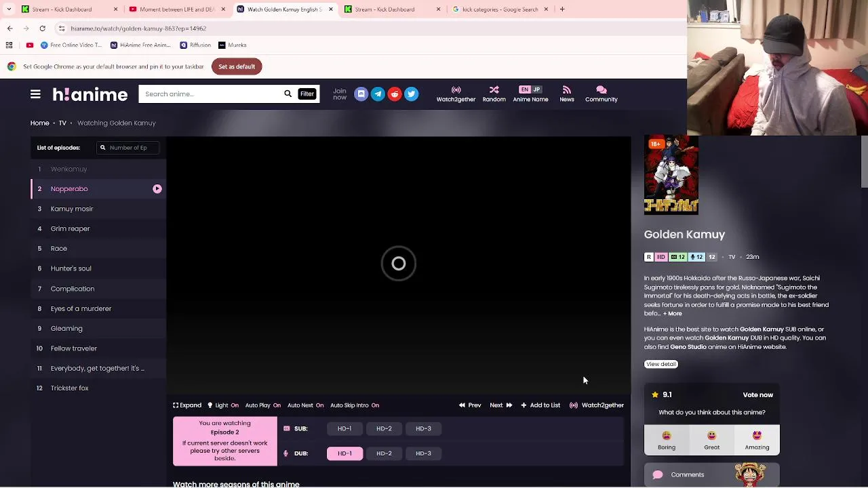Open the tab list dropdown arrow
Viewport: 868px width, 488px height.
click(x=8, y=9)
